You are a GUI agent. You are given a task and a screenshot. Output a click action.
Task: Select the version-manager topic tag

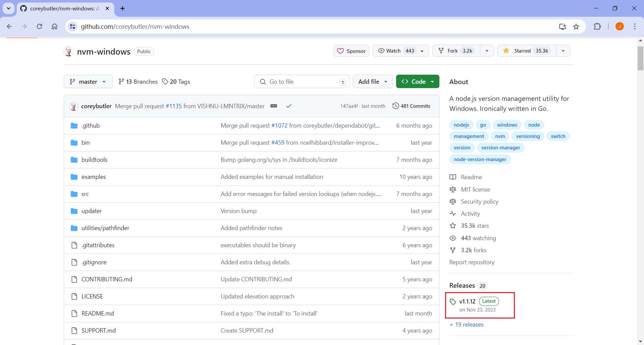[501, 148]
